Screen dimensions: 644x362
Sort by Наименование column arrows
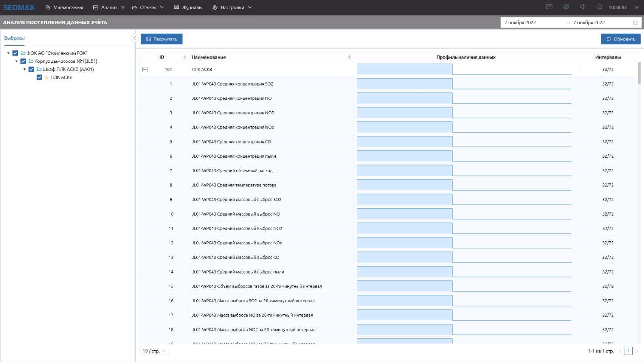click(349, 57)
